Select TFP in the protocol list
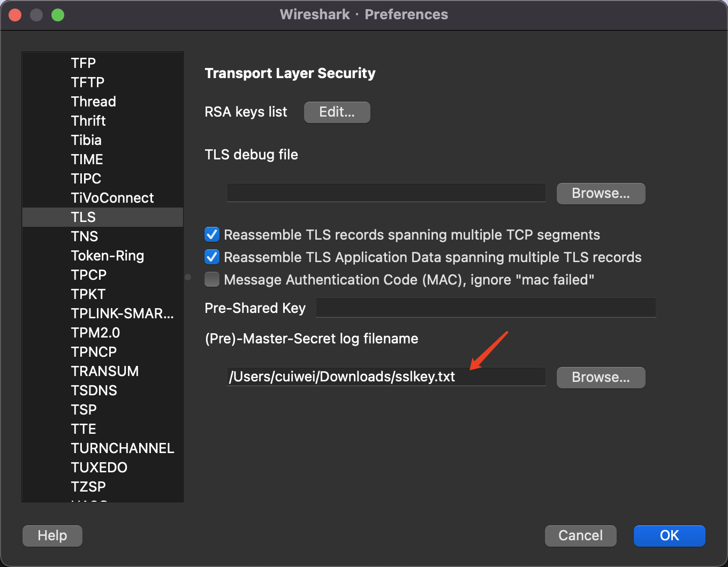728x567 pixels. point(103,63)
